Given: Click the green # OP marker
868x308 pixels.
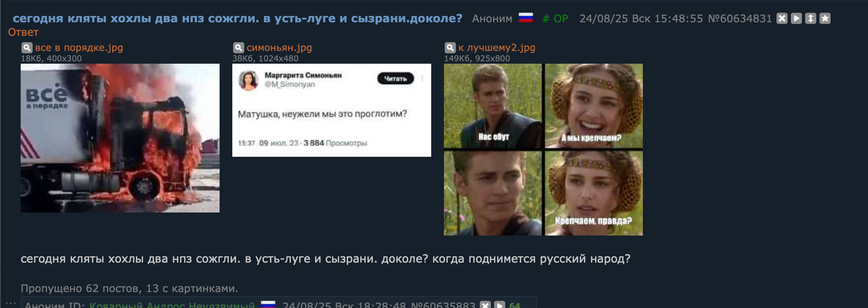Looking at the screenshot, I should [x=555, y=19].
